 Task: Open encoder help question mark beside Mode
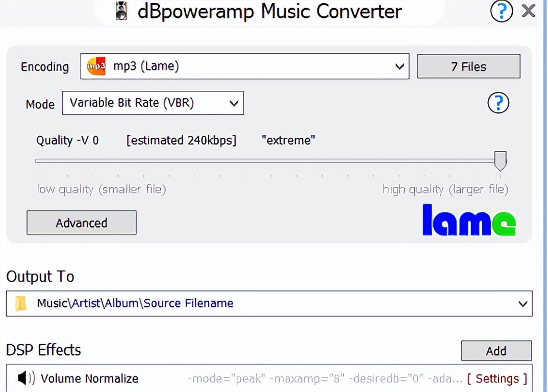click(x=498, y=103)
